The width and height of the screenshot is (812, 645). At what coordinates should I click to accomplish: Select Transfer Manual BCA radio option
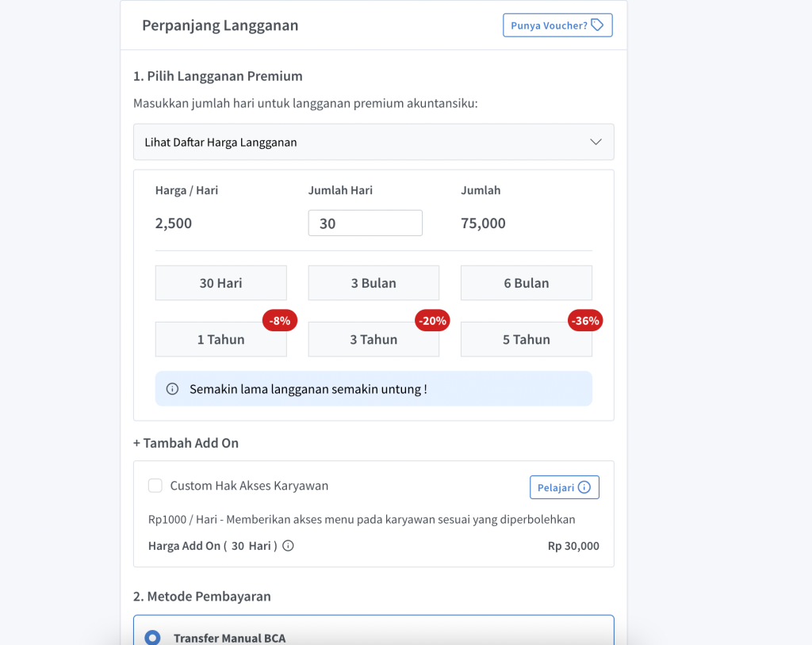(x=152, y=638)
